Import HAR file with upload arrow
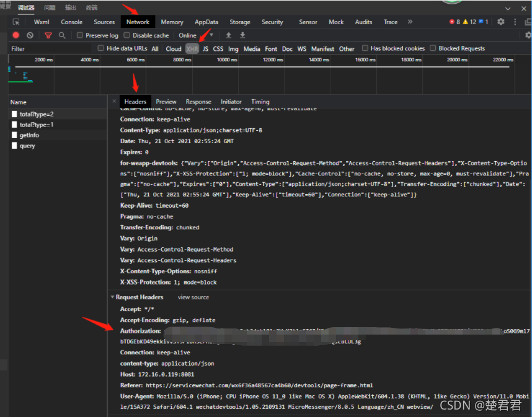Image resolution: width=532 pixels, height=417 pixels. coord(228,35)
